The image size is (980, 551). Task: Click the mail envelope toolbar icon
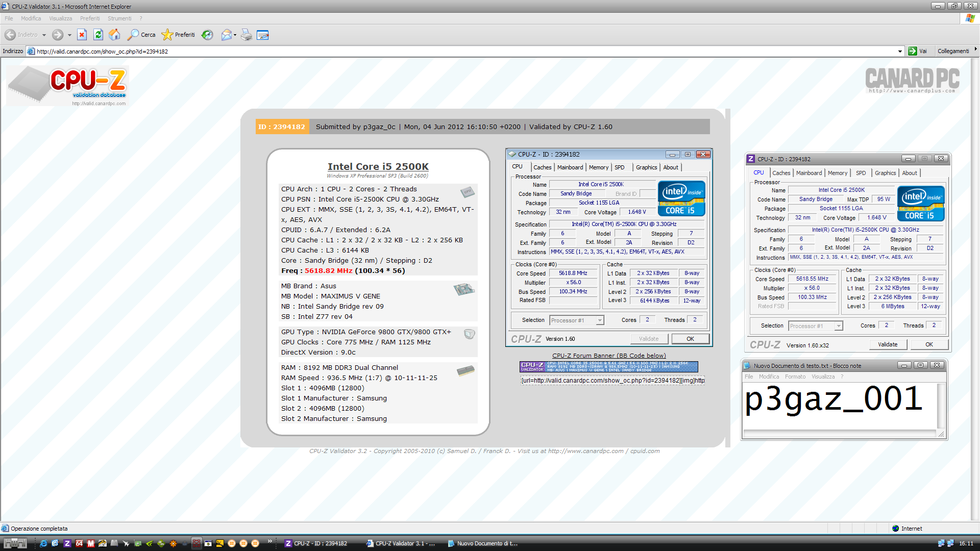pos(226,35)
